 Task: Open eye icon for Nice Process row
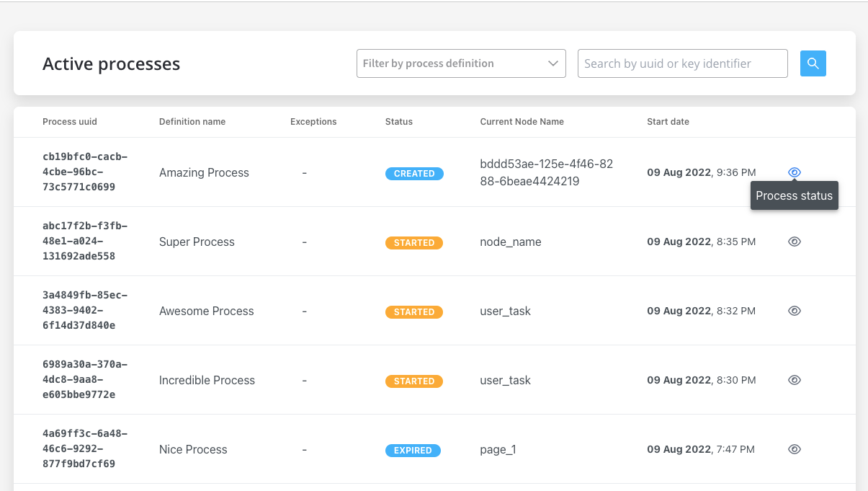pyautogui.click(x=795, y=449)
